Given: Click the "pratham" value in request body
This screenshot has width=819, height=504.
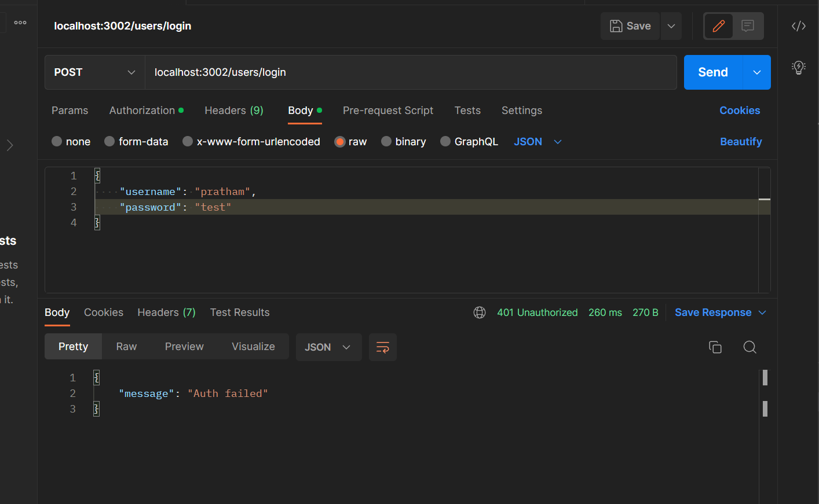Looking at the screenshot, I should [222, 192].
